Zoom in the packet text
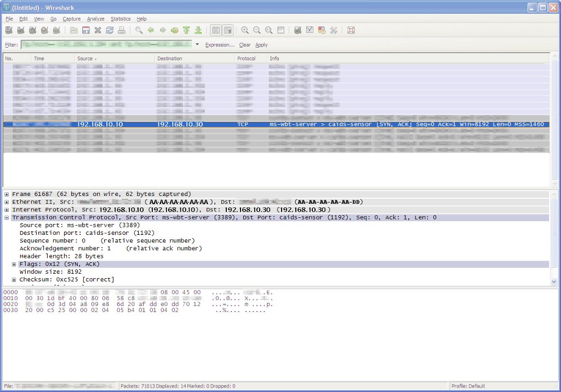The width and height of the screenshot is (561, 392). coord(245,31)
